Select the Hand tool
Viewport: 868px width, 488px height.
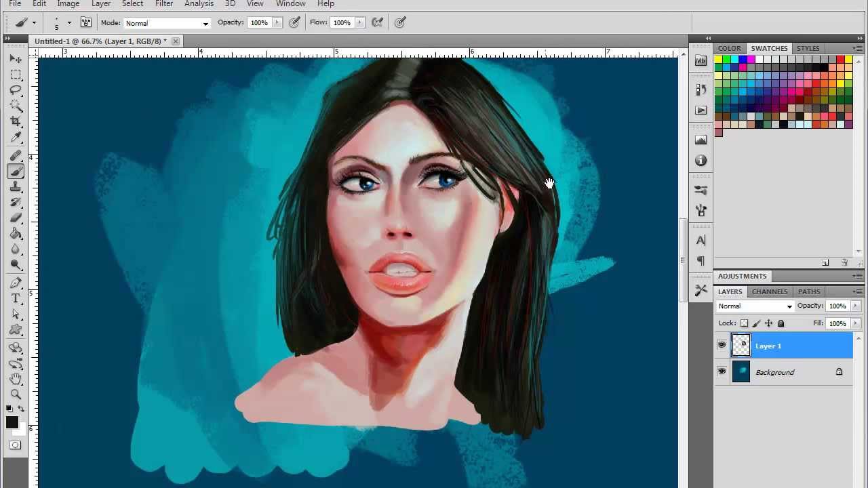coord(16,380)
